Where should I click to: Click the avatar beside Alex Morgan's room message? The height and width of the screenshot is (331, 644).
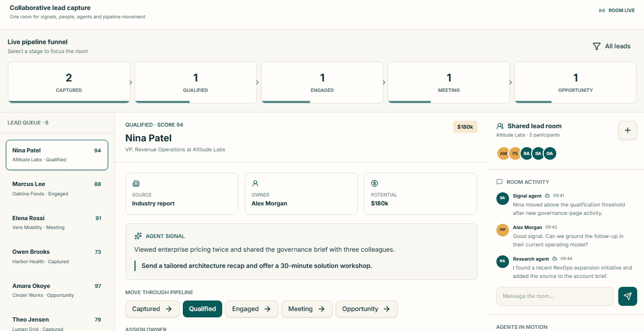click(503, 230)
